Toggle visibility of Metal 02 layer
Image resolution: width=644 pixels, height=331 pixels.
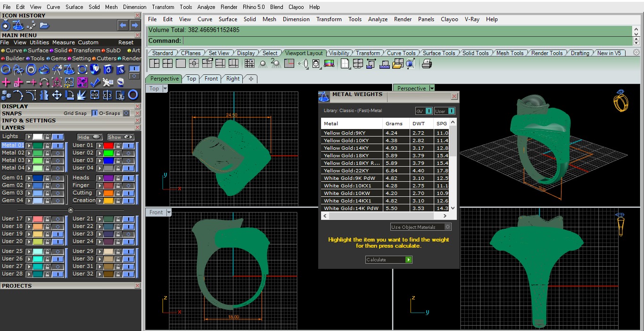[x=58, y=153]
